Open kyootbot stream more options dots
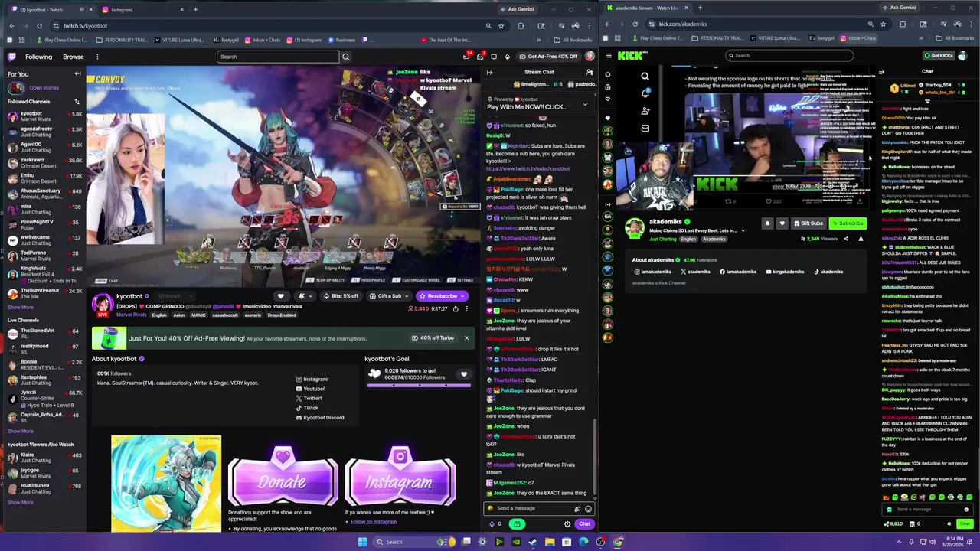 [466, 308]
